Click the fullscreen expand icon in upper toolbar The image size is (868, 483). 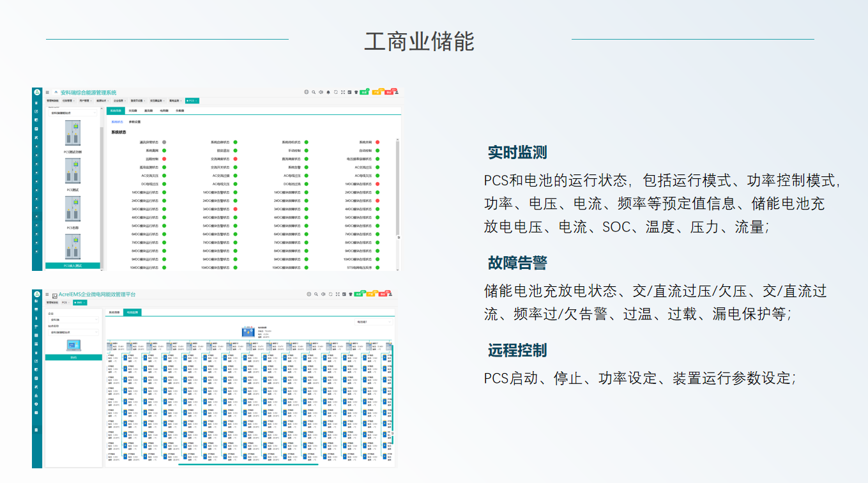pos(343,92)
